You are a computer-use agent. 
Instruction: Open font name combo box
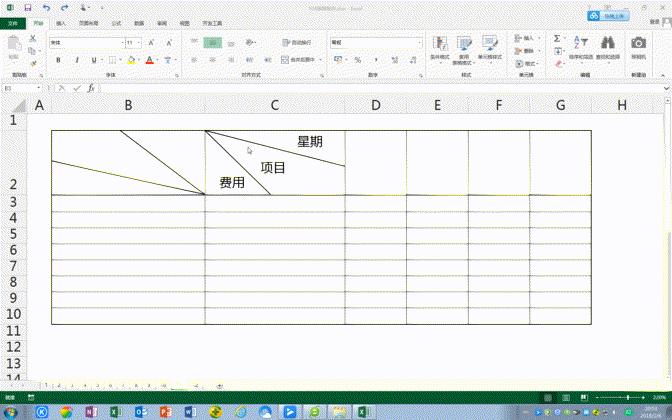(x=87, y=42)
